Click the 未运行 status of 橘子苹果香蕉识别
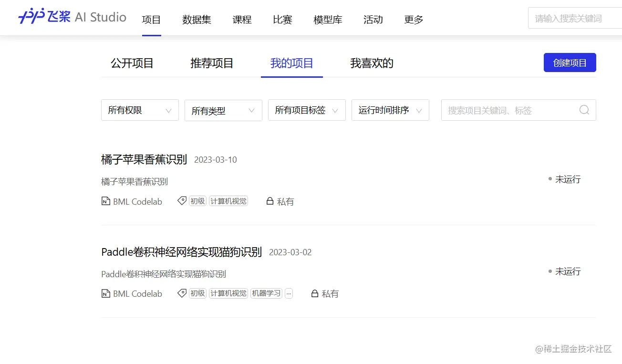The image size is (622, 364). (565, 179)
